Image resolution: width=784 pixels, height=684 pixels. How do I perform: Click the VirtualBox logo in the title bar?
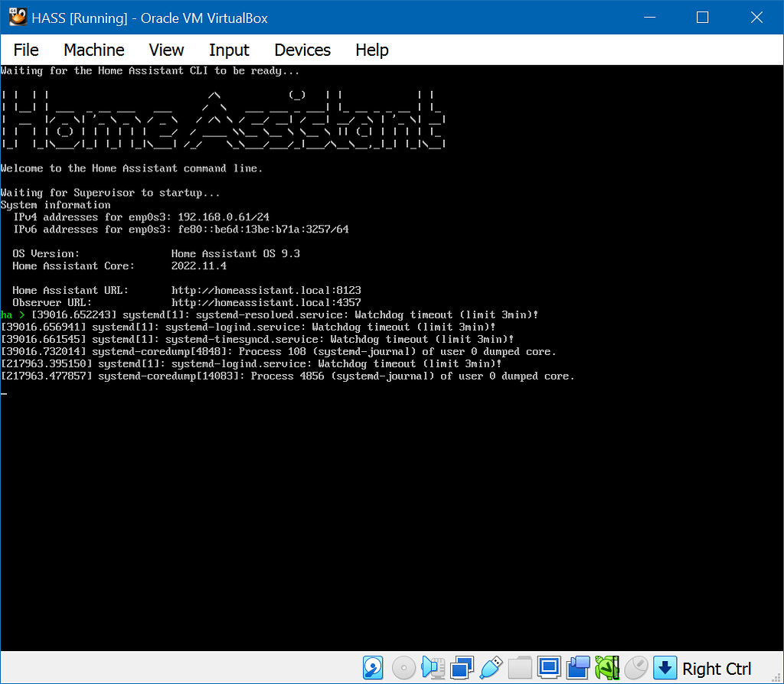pos(17,16)
